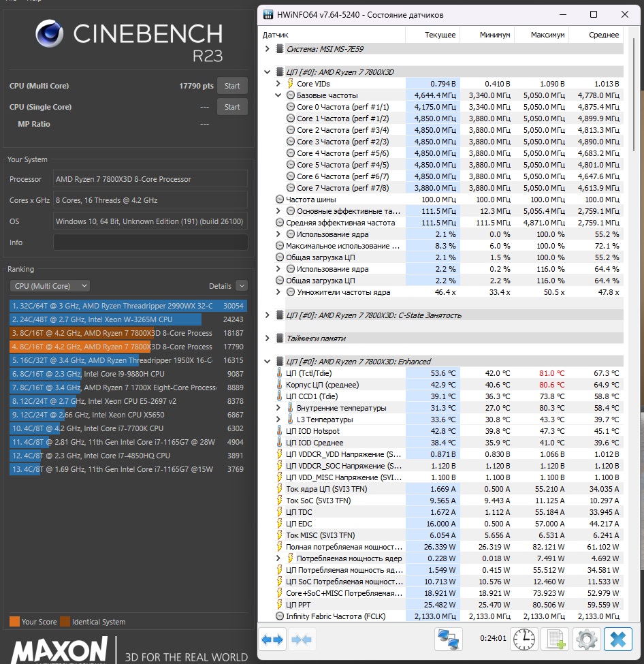Expand the Система: MSI MS-7E59 sensor group
Screen dimensions: 644x664
[x=267, y=49]
